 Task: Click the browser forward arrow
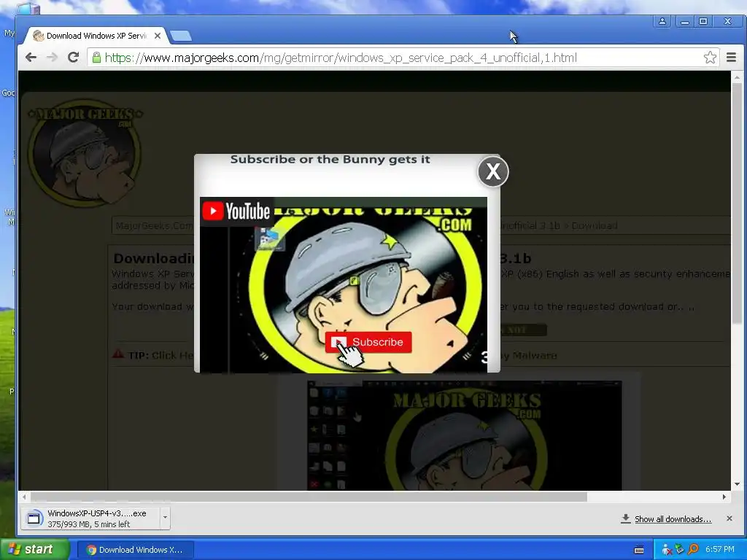52,58
